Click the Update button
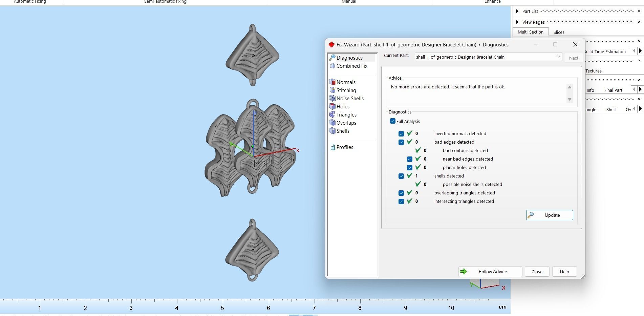Image resolution: width=644 pixels, height=316 pixels. click(x=549, y=215)
